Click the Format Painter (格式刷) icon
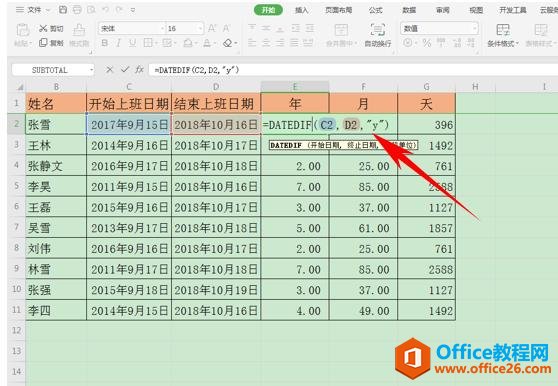Viewport: 558px width, 386px height. click(79, 30)
